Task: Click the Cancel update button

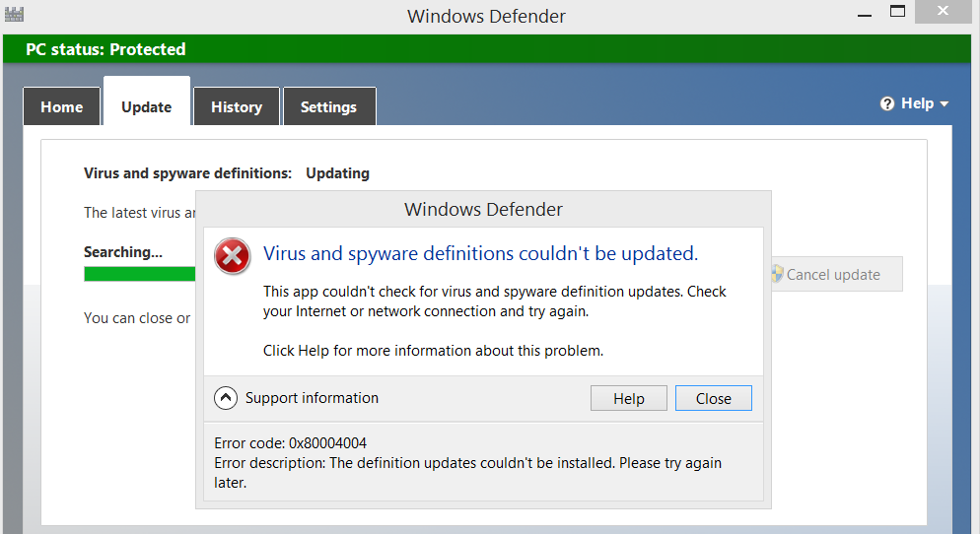Action: point(837,274)
